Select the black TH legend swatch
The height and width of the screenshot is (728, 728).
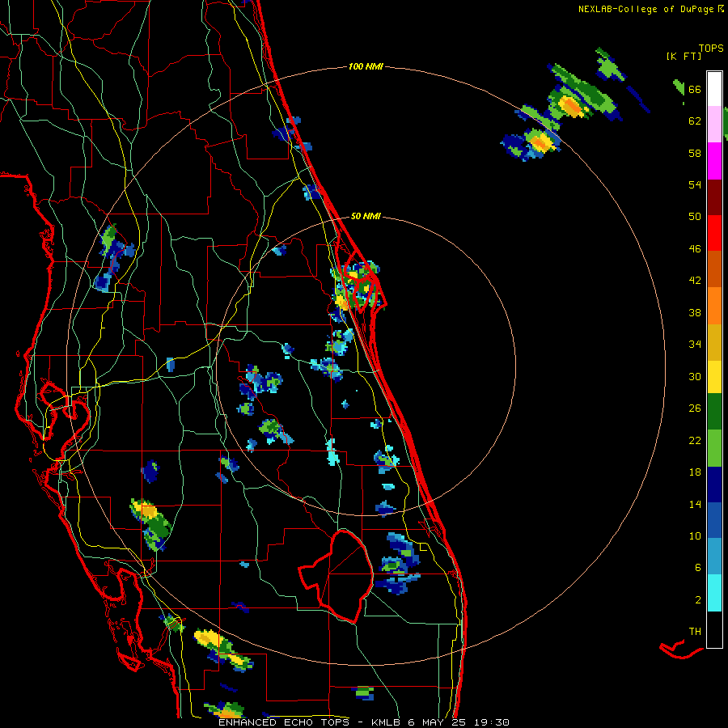714,629
